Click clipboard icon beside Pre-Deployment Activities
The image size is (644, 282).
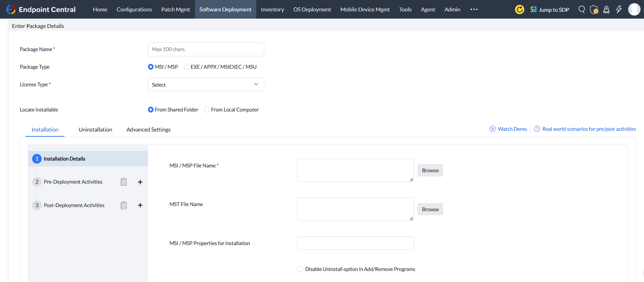(123, 182)
